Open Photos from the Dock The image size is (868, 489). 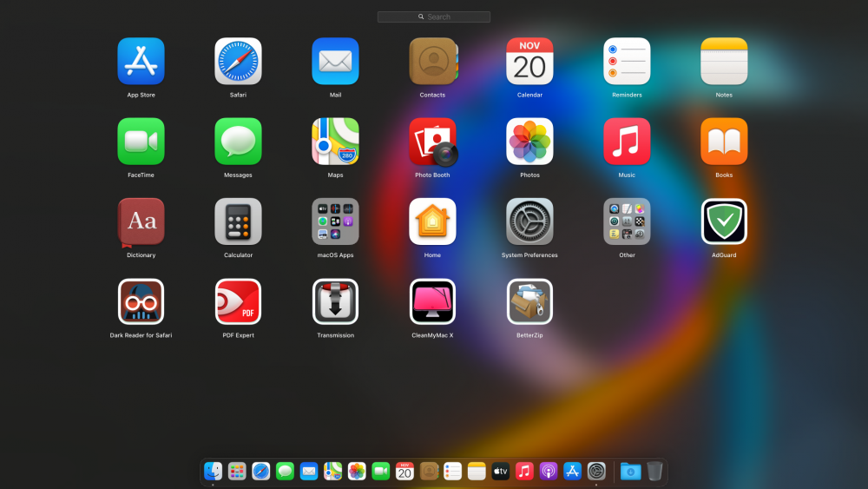point(357,472)
